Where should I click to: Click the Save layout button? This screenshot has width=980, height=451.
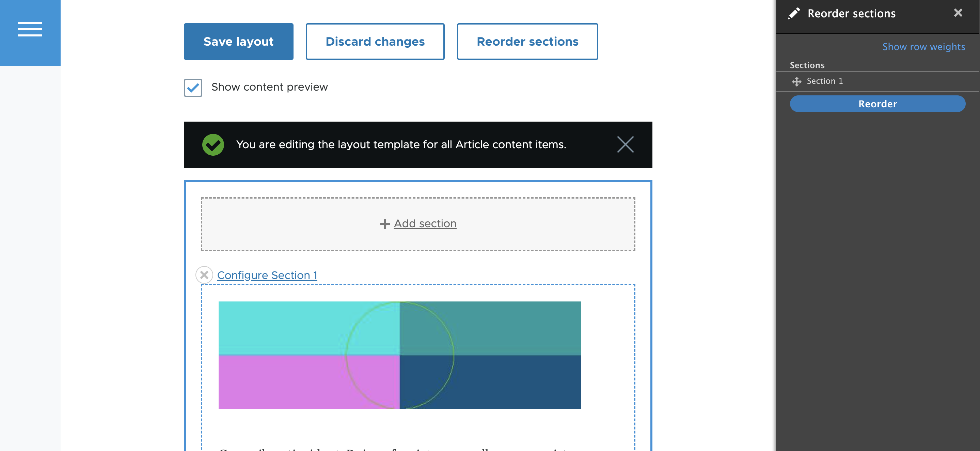pyautogui.click(x=239, y=41)
